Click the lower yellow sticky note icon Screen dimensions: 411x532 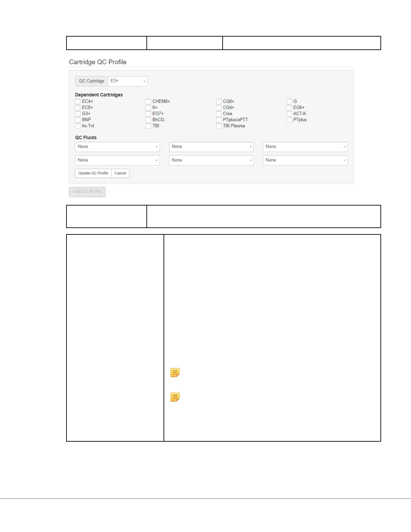pyautogui.click(x=175, y=397)
